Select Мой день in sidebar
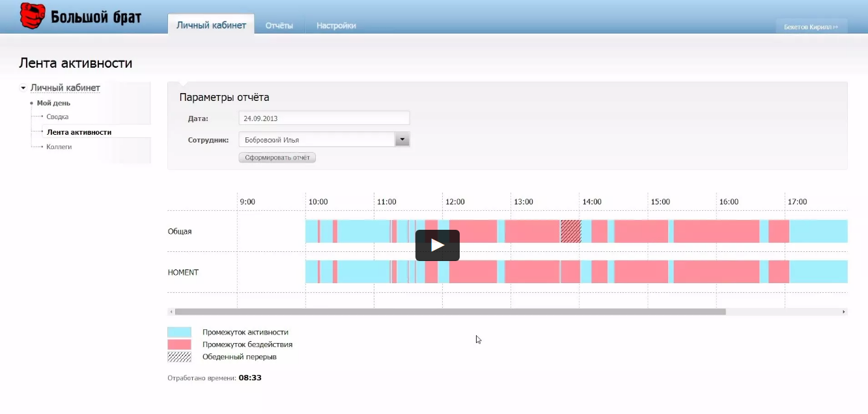This screenshot has height=414, width=868. click(53, 103)
